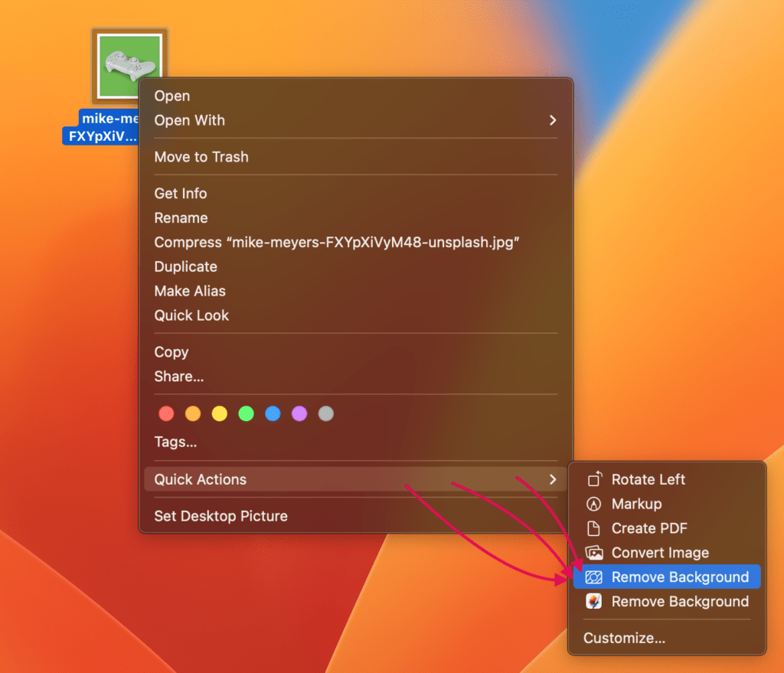This screenshot has height=673, width=784.
Task: Select Markup quick action
Action: tap(667, 504)
